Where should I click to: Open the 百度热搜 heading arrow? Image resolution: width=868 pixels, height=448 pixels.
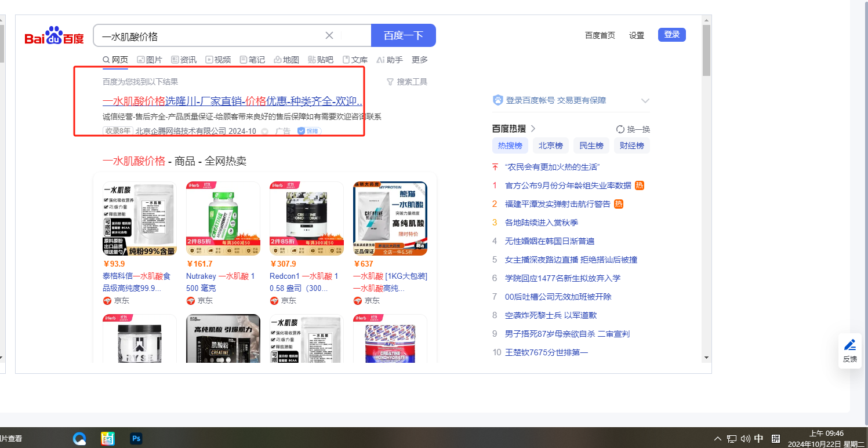tap(533, 129)
